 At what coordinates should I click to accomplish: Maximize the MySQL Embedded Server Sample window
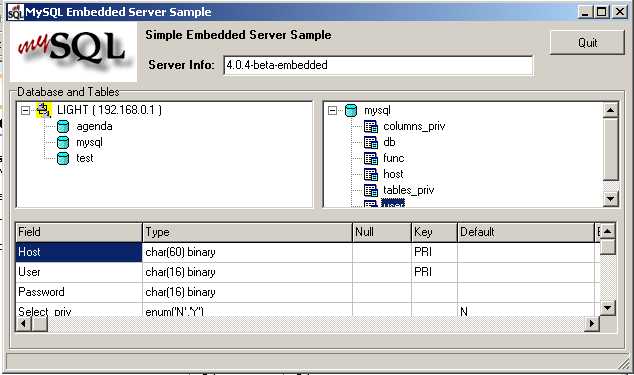(x=601, y=12)
